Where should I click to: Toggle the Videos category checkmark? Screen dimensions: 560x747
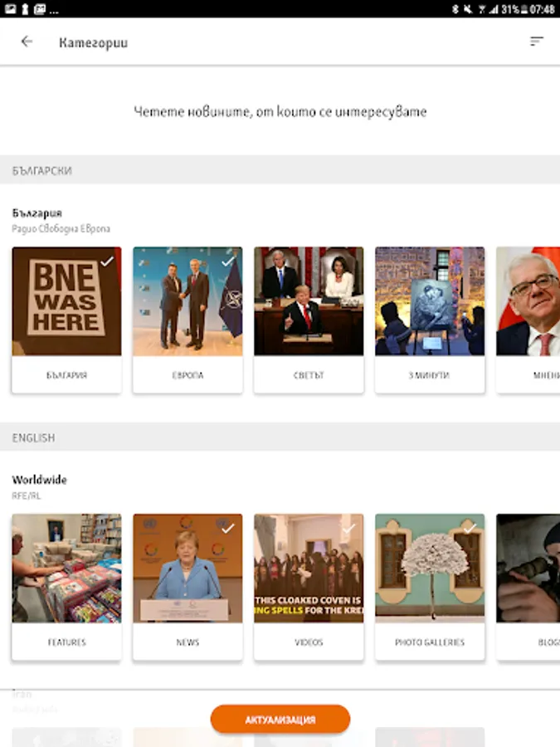click(349, 528)
